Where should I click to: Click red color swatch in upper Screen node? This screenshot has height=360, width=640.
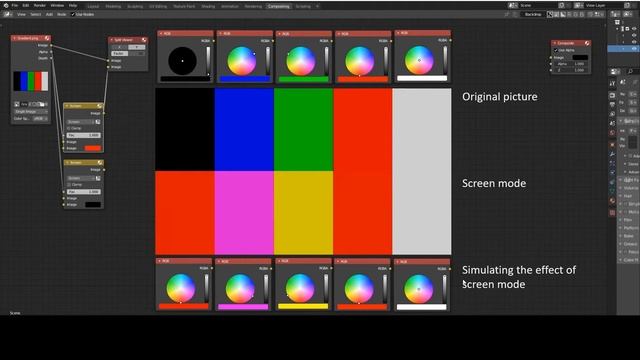(92, 148)
